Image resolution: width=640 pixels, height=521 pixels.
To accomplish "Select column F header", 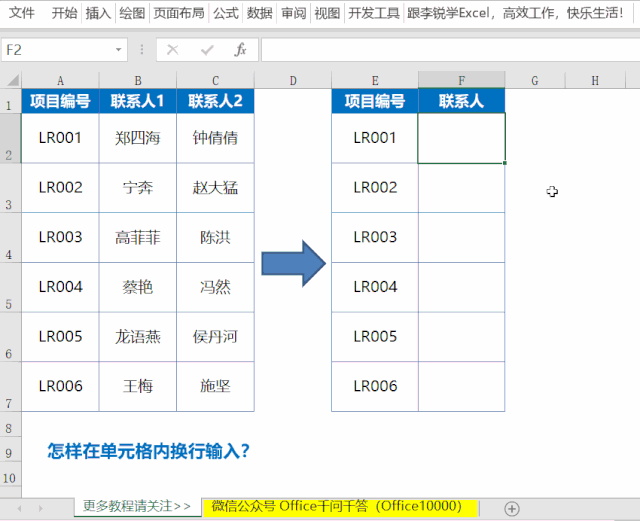I will [x=462, y=80].
